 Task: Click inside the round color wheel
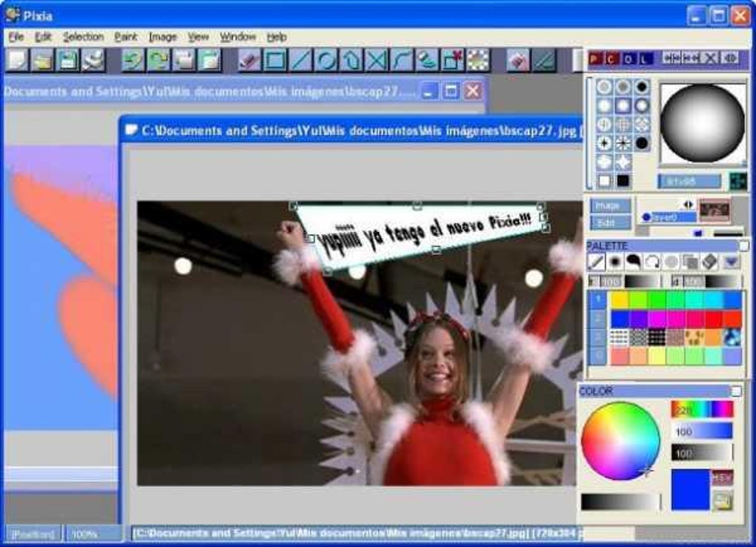[620, 441]
